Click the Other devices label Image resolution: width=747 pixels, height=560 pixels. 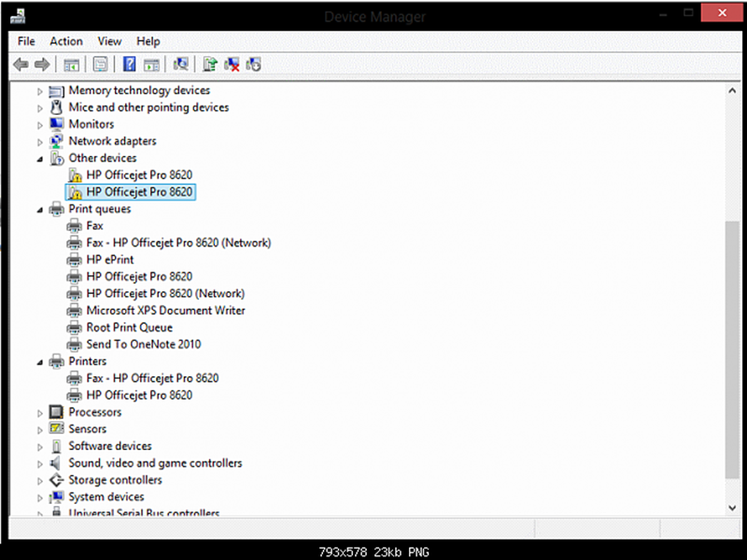(103, 158)
